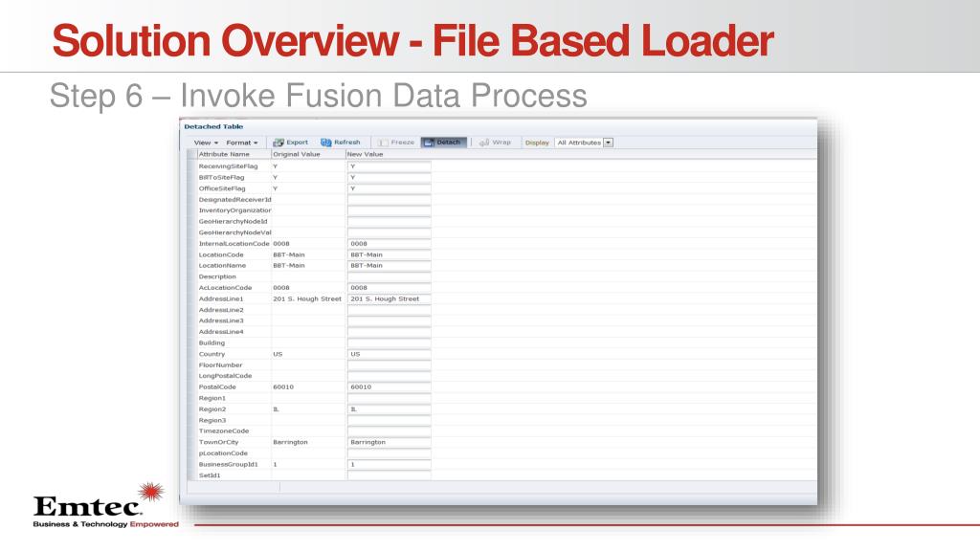The height and width of the screenshot is (551, 980).
Task: Click empty New Value field for DesignatedReceiverId
Action: [389, 199]
